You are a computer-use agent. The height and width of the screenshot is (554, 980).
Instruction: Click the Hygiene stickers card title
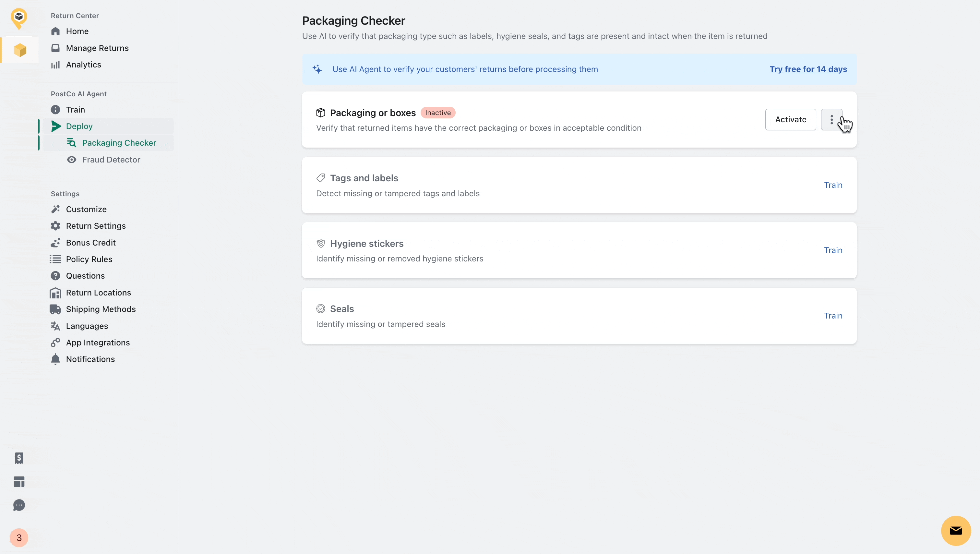[367, 244]
